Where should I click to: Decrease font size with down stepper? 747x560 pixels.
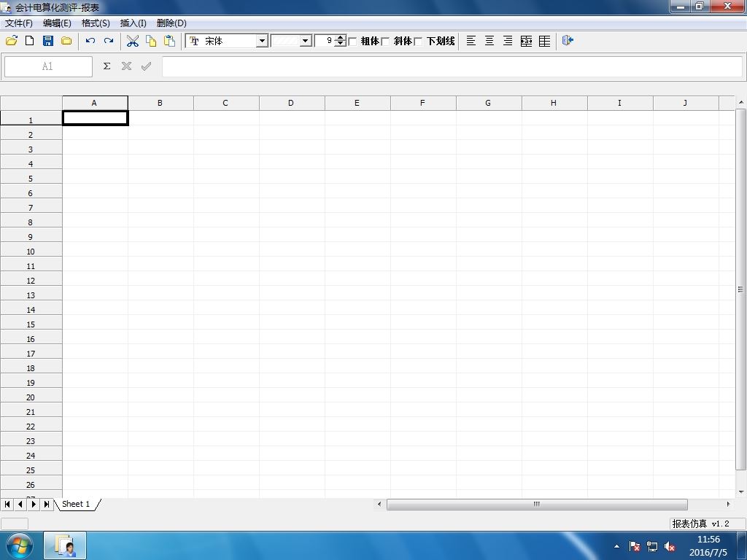(x=340, y=44)
